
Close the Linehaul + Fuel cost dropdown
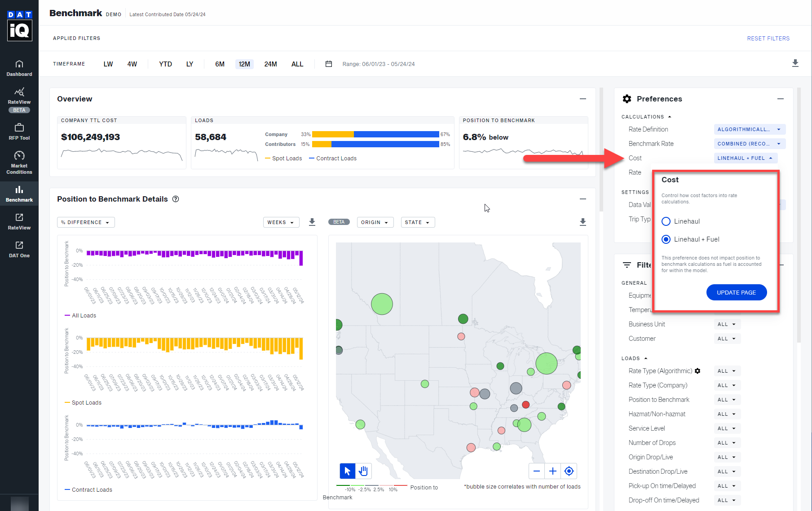pyautogui.click(x=746, y=158)
